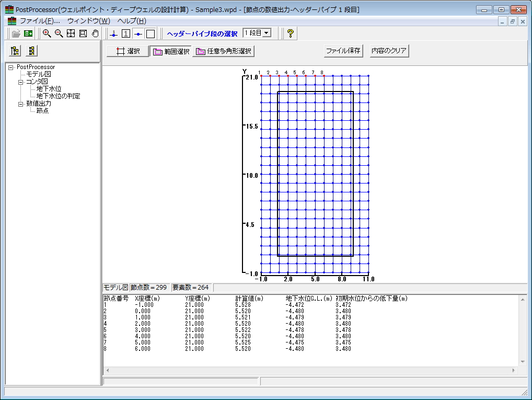Click the 内容のクリア button
Image resolution: width=532 pixels, height=400 pixels.
point(389,51)
